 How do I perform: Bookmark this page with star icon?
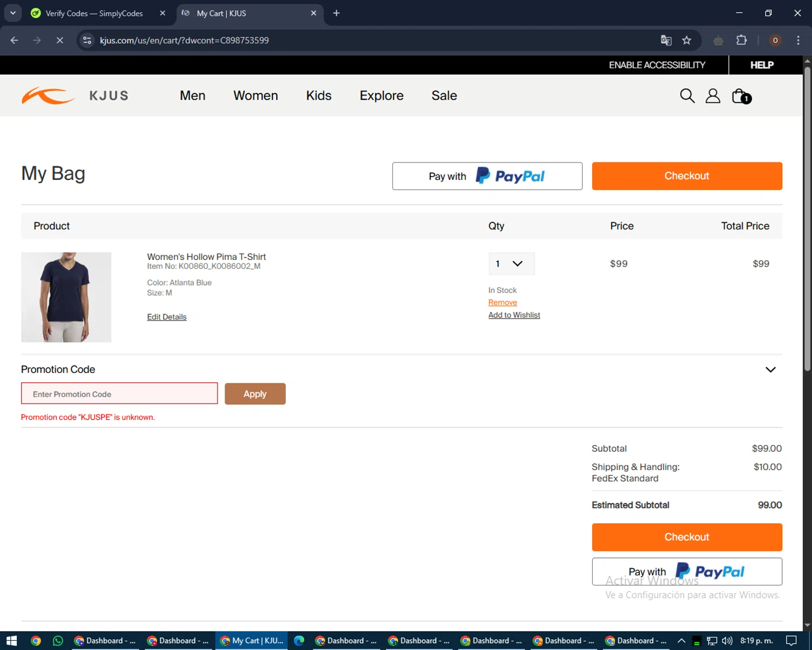click(686, 40)
